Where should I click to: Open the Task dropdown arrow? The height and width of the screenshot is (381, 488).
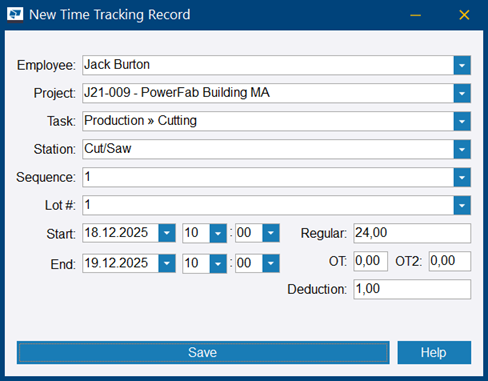click(x=462, y=121)
